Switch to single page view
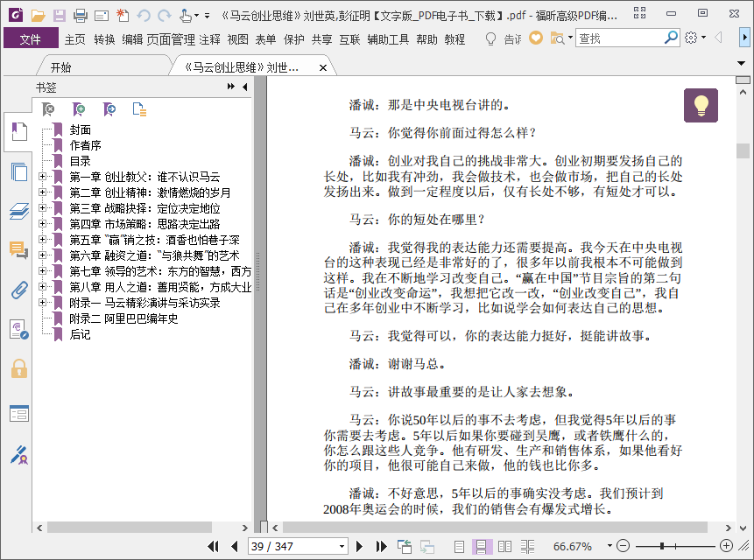Viewport: 754px width, 560px height. click(x=459, y=547)
